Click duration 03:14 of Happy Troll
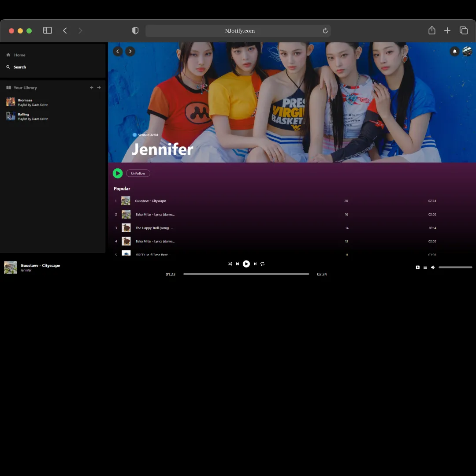The width and height of the screenshot is (476, 476). (432, 228)
